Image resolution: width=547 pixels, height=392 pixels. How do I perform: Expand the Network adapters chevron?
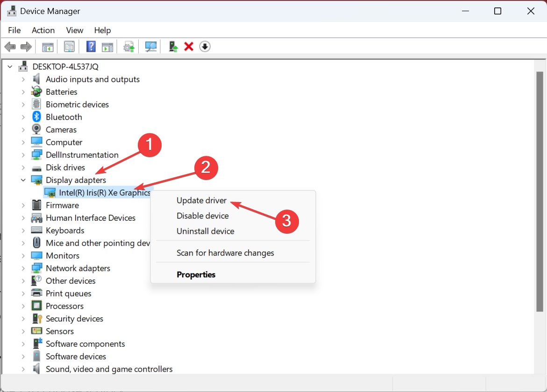pyautogui.click(x=23, y=268)
